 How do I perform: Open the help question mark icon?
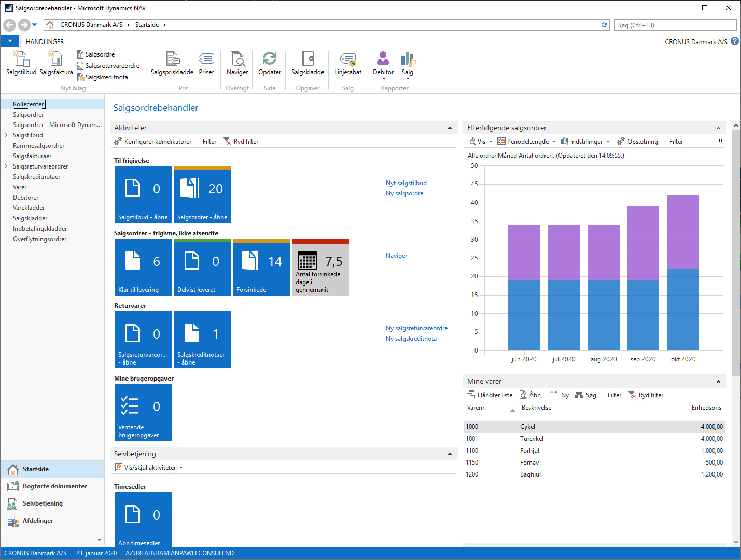click(735, 41)
